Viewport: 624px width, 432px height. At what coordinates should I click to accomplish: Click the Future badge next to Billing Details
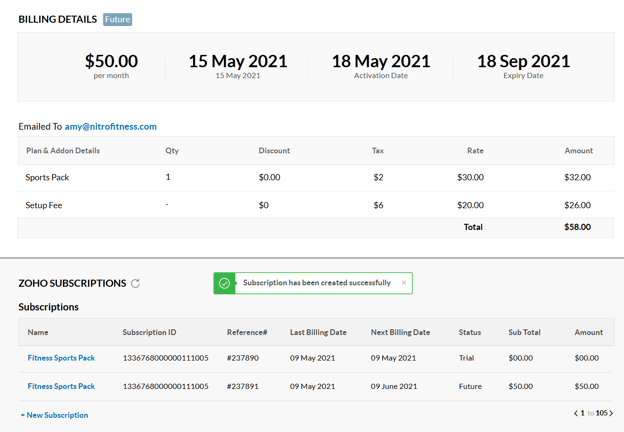coord(117,19)
